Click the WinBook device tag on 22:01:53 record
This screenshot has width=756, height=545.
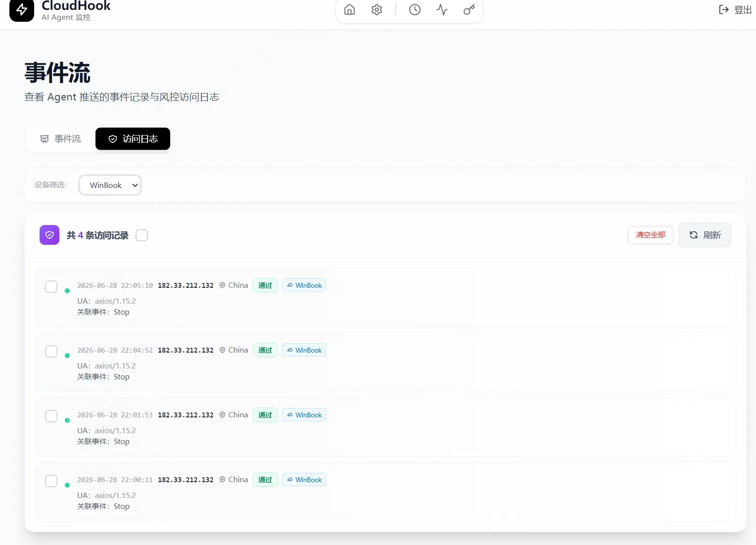(x=304, y=415)
